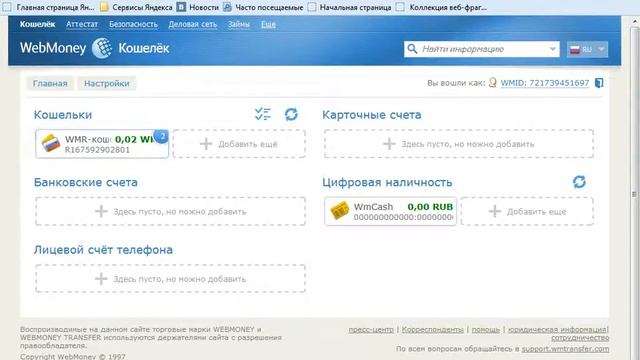Click the Лицевой счёт телефона heading
Screen dimensions: 640x360
[103, 249]
